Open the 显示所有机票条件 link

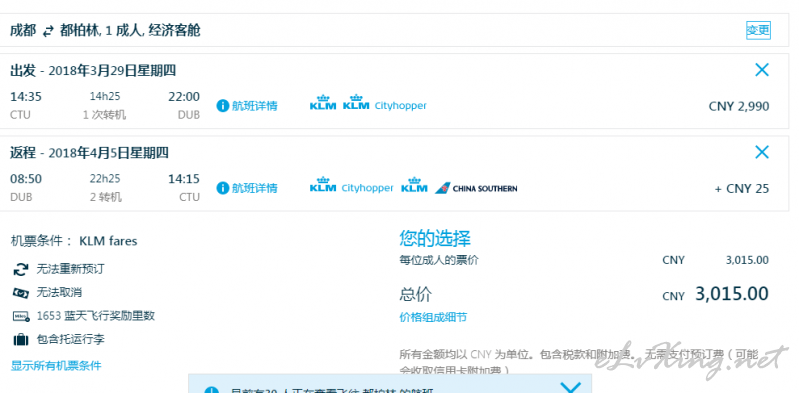click(x=56, y=365)
